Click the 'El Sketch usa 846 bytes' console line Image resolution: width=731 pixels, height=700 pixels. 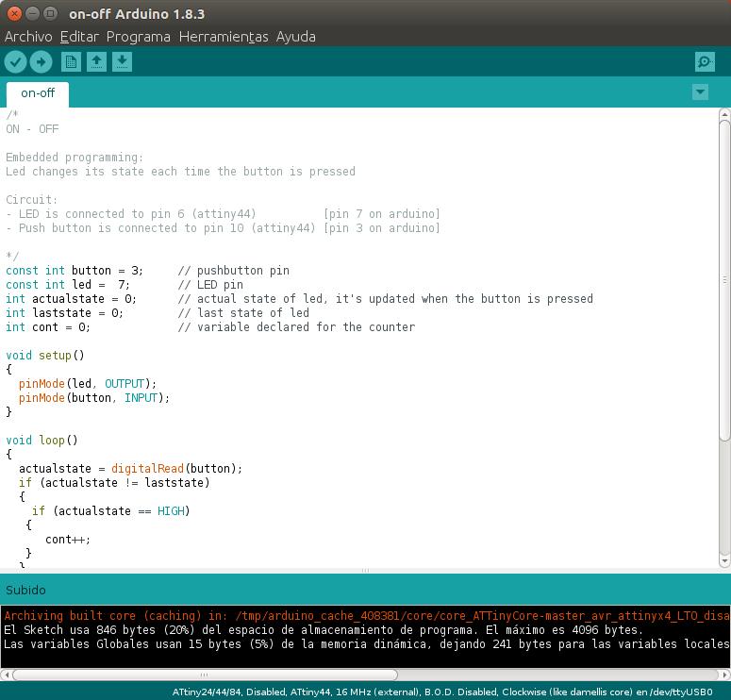click(x=324, y=629)
